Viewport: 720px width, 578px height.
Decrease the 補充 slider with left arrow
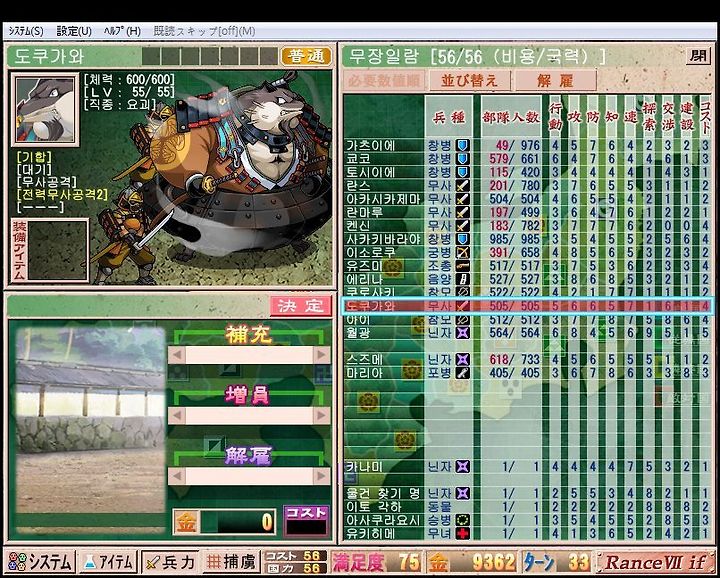pyautogui.click(x=177, y=355)
